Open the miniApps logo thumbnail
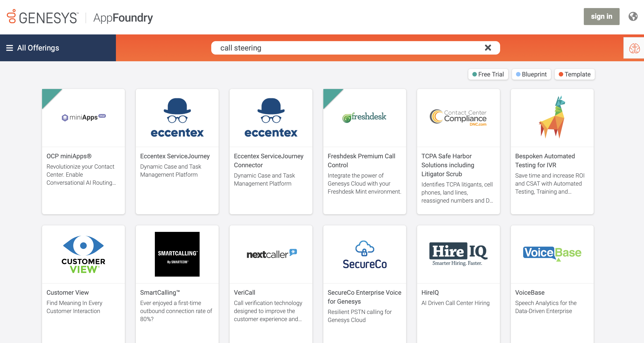The image size is (644, 343). click(83, 117)
